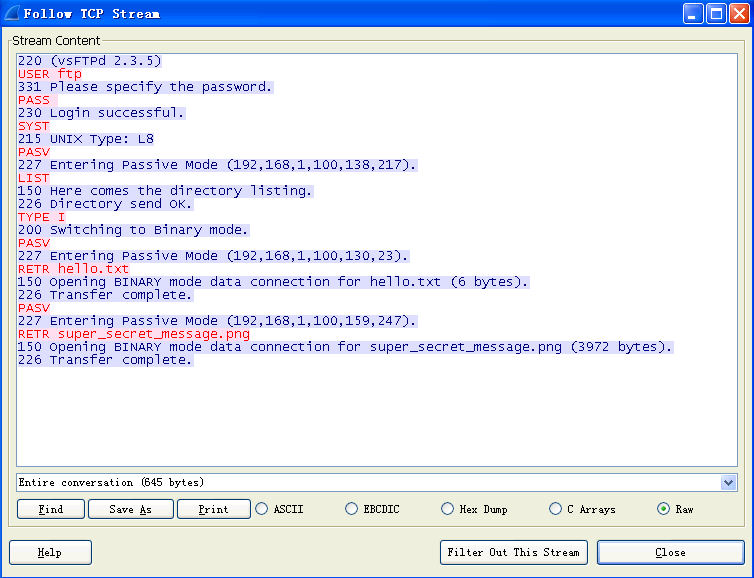The height and width of the screenshot is (578, 754).
Task: Click '331 Please specify the password.' line
Action: click(145, 87)
